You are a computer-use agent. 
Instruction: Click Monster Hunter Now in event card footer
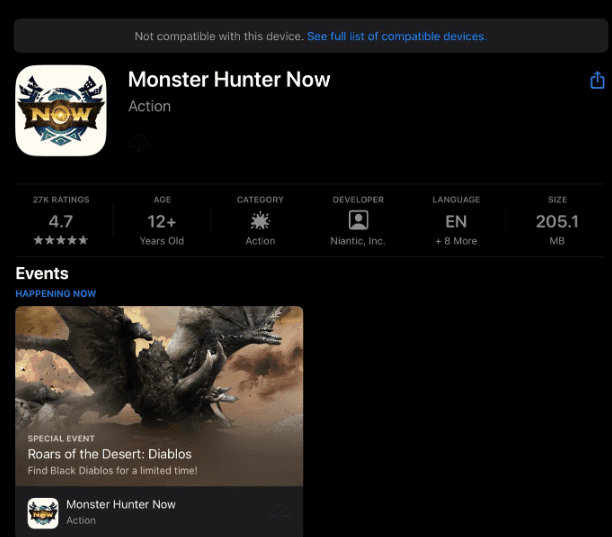121,504
